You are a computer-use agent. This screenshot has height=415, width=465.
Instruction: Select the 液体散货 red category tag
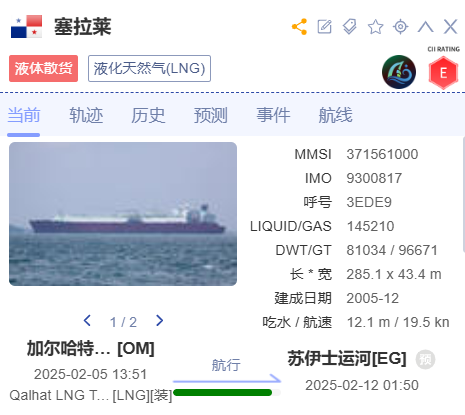pyautogui.click(x=43, y=69)
